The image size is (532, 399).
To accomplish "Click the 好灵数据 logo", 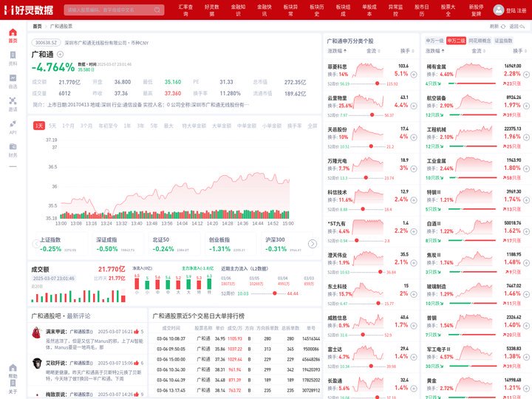I will coord(29,10).
